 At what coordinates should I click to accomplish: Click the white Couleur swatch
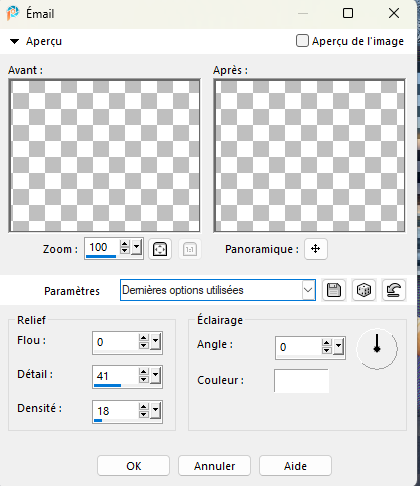(301, 381)
